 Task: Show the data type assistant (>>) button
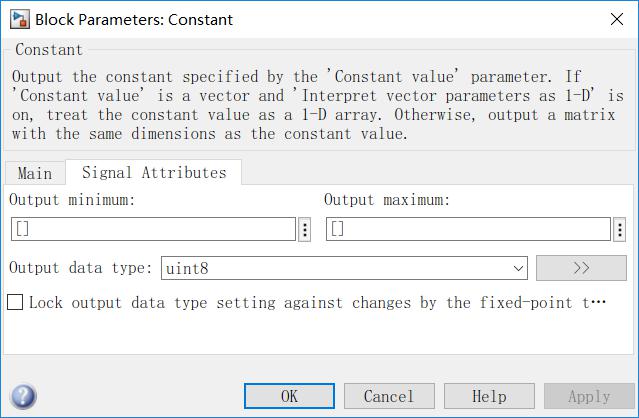pyautogui.click(x=582, y=268)
